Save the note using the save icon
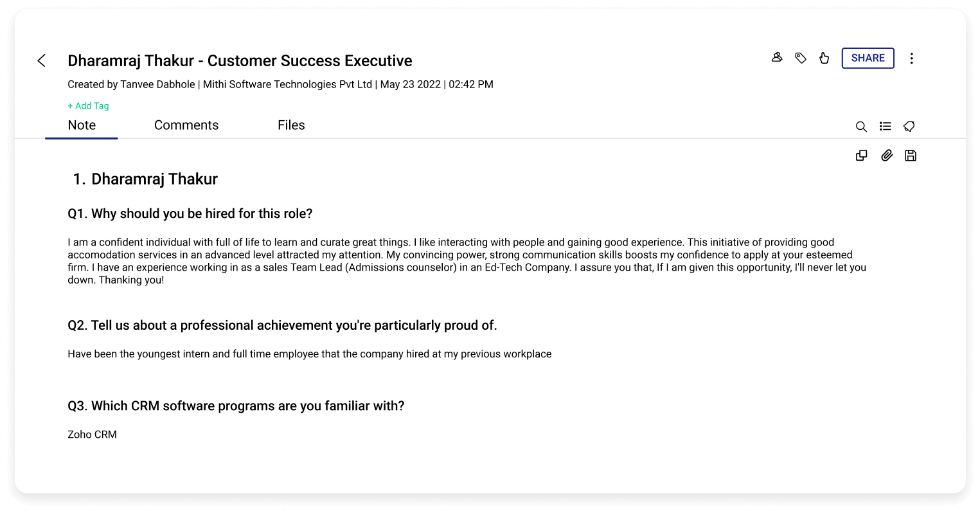 pos(911,155)
